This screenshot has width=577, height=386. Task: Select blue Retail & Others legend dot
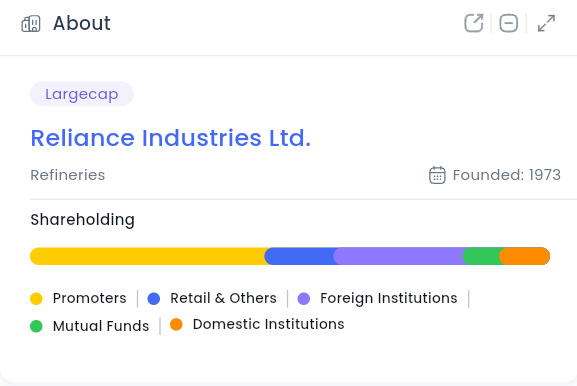point(154,298)
